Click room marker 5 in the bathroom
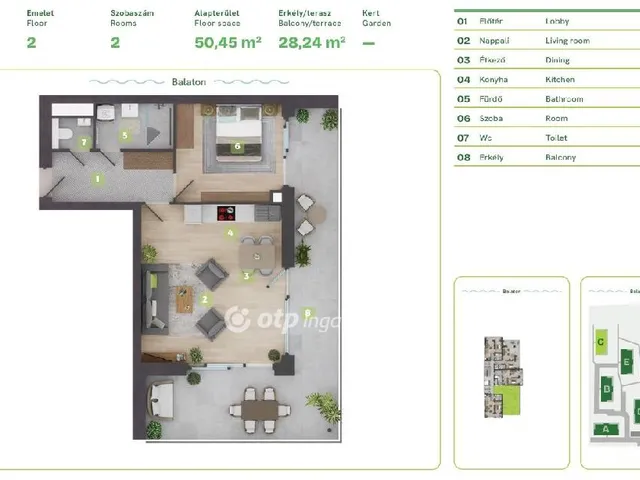640x480 pixels. (x=125, y=134)
